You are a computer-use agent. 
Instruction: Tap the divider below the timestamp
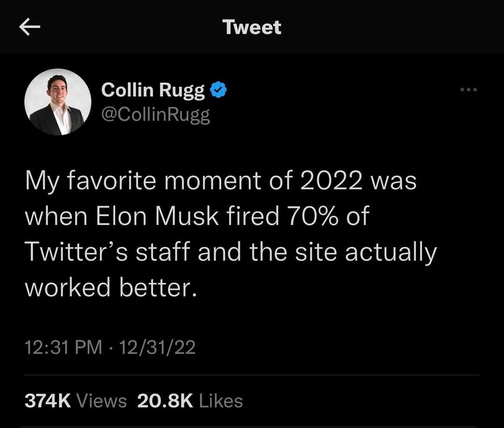click(252, 373)
